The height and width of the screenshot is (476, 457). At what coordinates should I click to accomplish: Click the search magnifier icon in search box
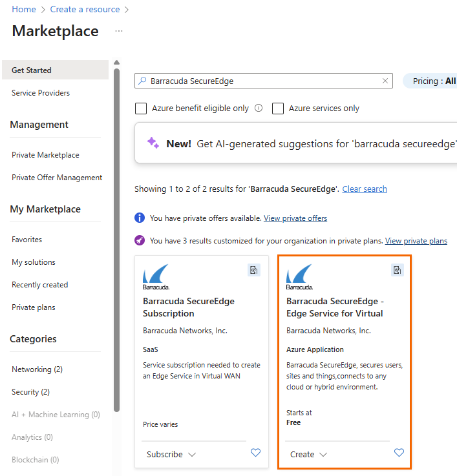[142, 81]
